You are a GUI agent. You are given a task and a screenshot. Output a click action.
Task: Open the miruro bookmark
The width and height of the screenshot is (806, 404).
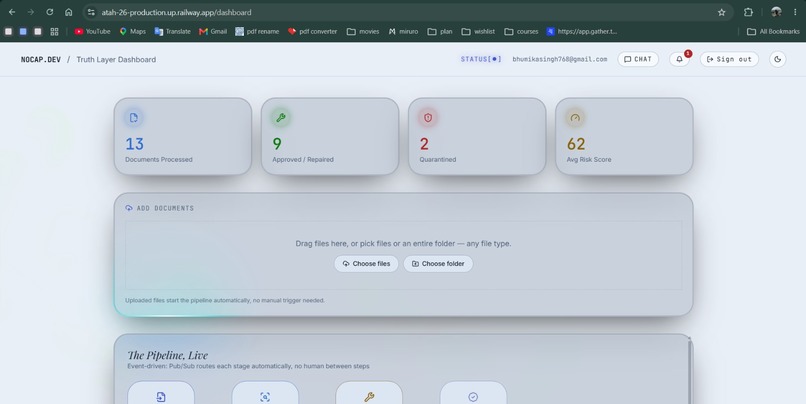point(403,31)
